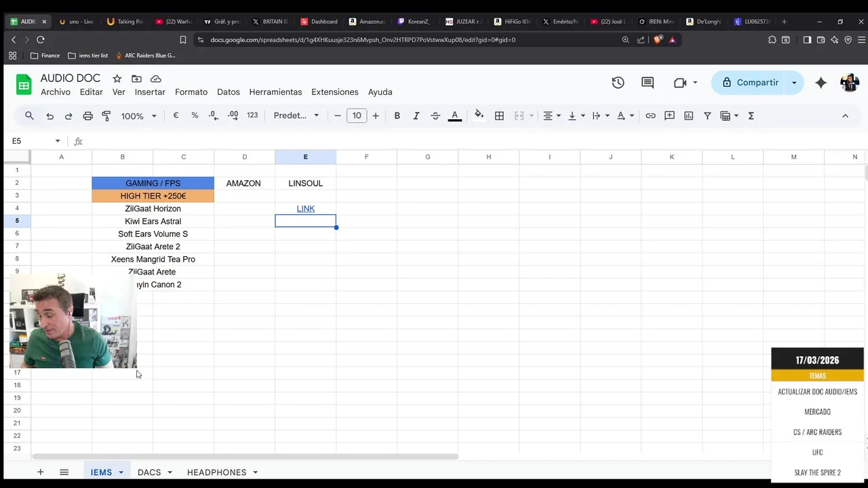Open the Extensiones menu

click(334, 92)
